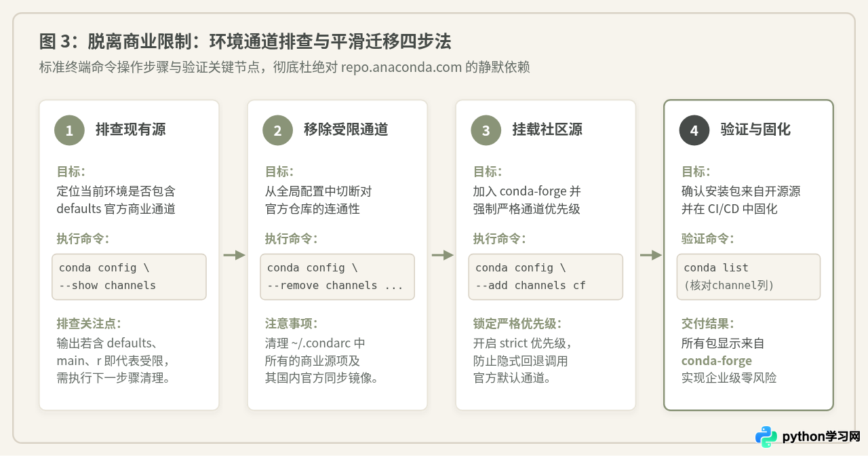This screenshot has width=868, height=456.
Task: Select the line '强制严格通道优先级'
Action: click(x=527, y=209)
